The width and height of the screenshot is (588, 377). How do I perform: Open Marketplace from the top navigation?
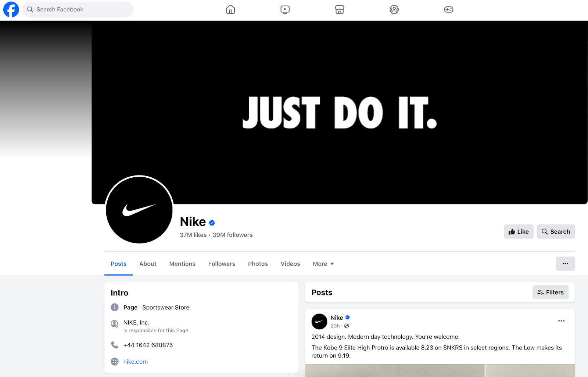point(339,10)
